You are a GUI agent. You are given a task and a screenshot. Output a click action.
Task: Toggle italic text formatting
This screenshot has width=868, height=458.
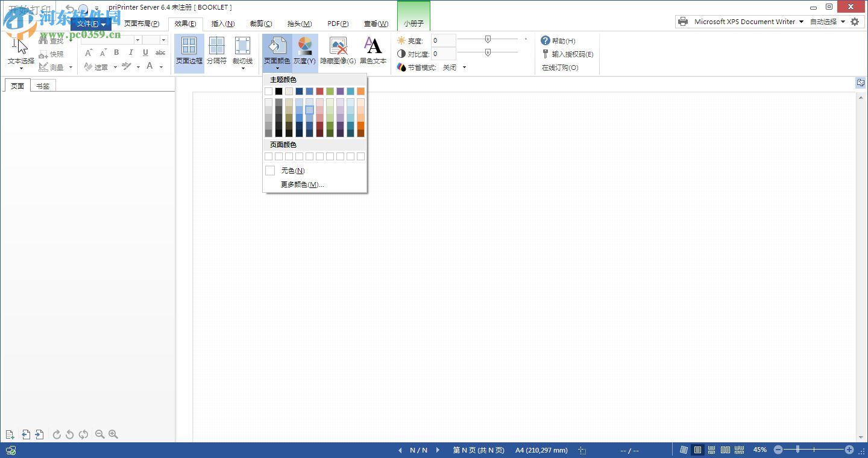tap(130, 53)
